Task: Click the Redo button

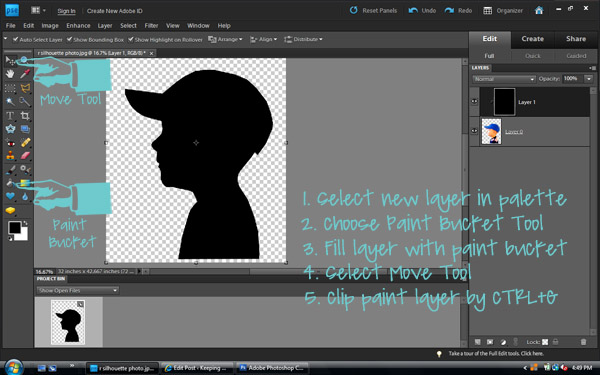Action: pos(458,10)
